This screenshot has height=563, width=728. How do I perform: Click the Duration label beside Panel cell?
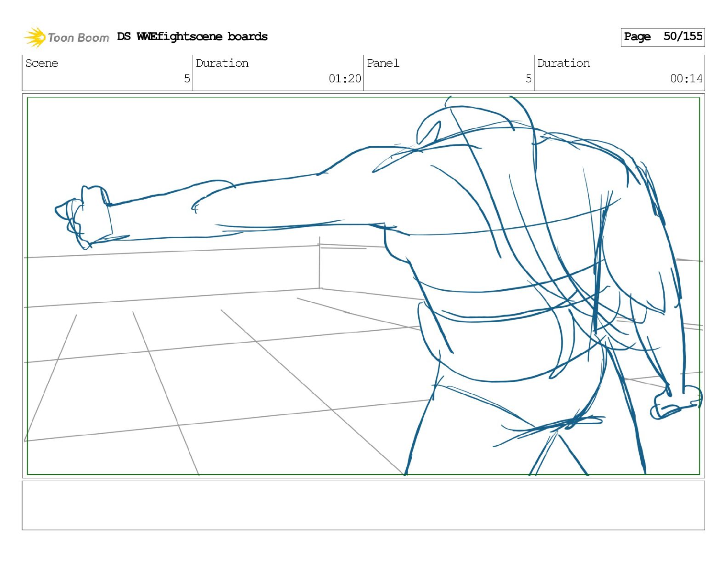pyautogui.click(x=563, y=63)
